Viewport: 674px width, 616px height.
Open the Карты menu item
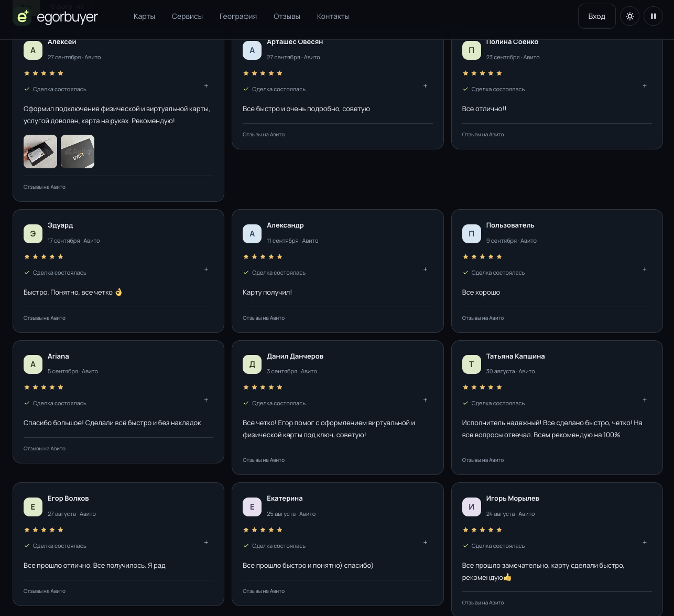[x=144, y=16]
